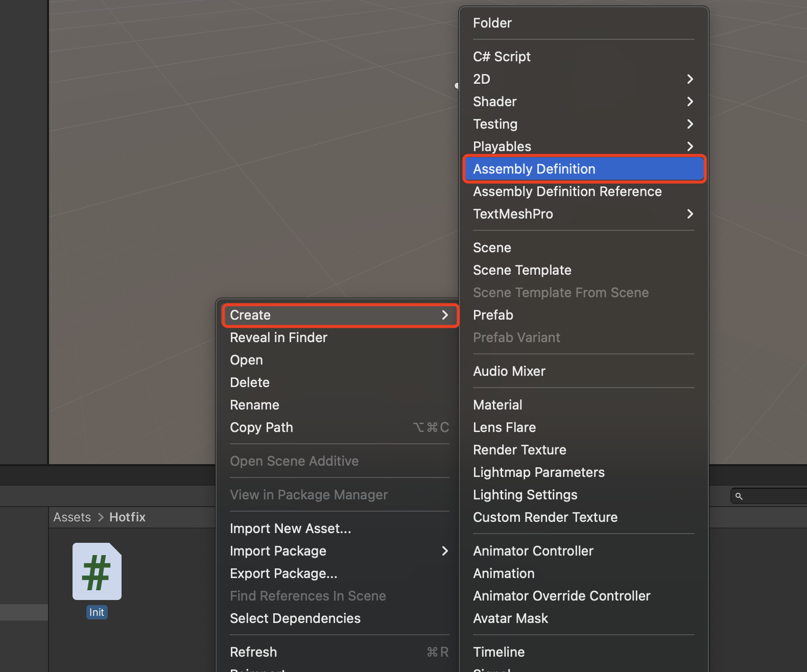This screenshot has width=807, height=672.
Task: Click the Init file name label
Action: click(97, 612)
